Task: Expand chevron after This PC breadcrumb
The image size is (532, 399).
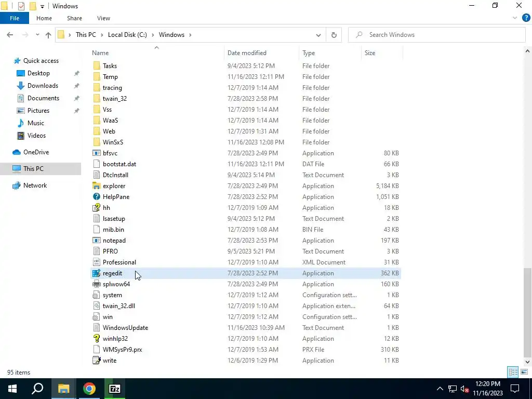Action: click(102, 35)
